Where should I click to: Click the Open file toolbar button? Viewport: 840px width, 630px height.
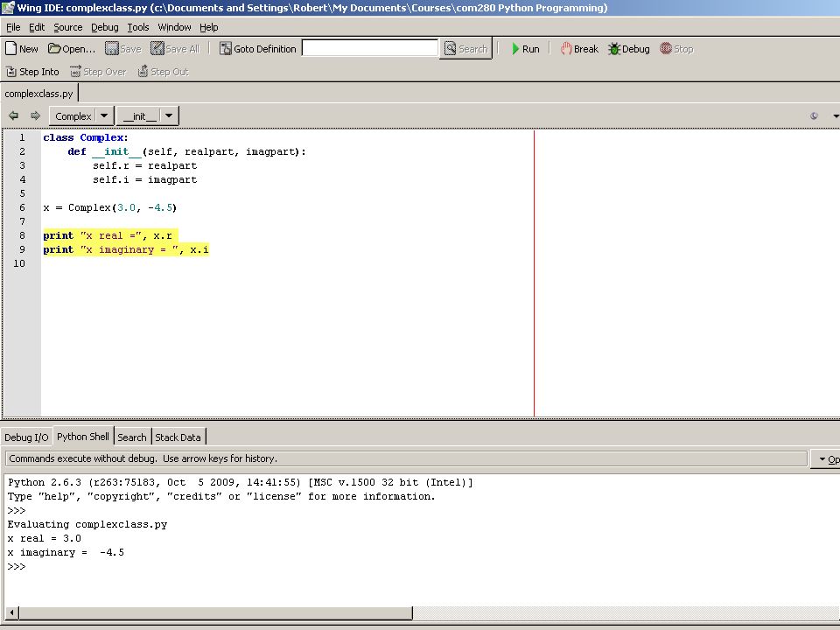click(x=71, y=49)
